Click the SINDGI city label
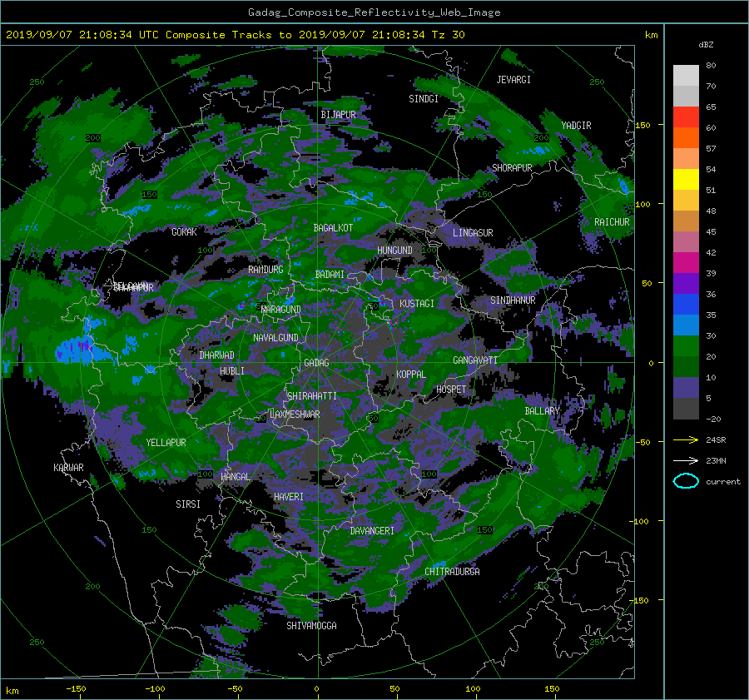749x700 pixels. pos(424,99)
